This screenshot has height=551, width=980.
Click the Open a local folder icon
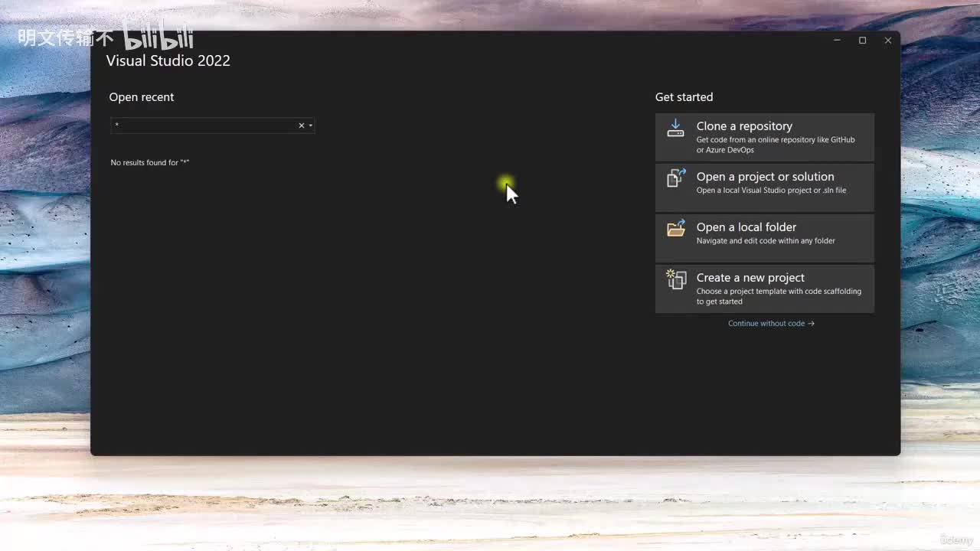click(x=676, y=228)
